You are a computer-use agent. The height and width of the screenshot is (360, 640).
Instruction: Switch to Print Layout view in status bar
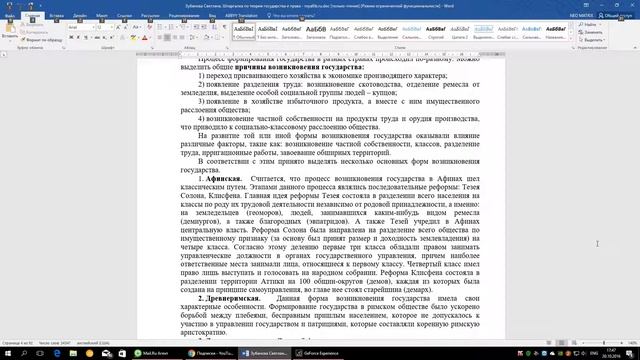click(562, 343)
